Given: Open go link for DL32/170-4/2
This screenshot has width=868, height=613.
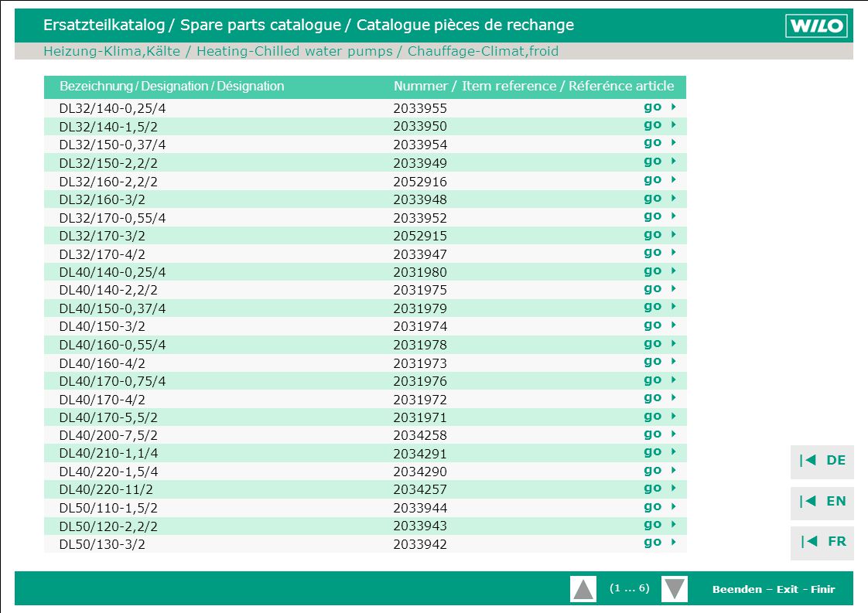Looking at the screenshot, I should click(660, 252).
